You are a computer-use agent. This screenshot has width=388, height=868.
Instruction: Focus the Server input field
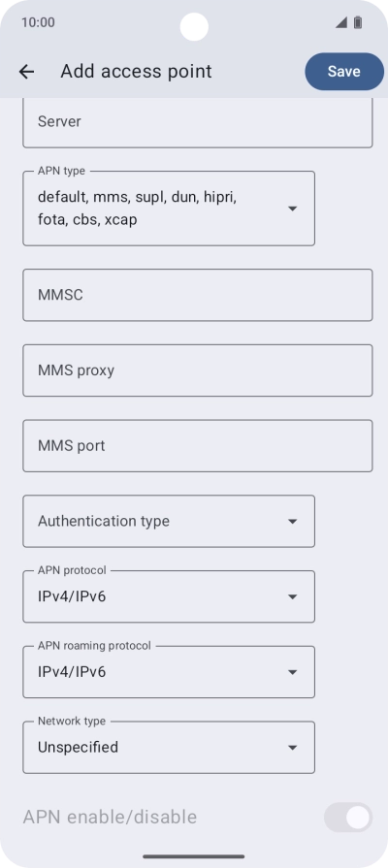point(198,123)
